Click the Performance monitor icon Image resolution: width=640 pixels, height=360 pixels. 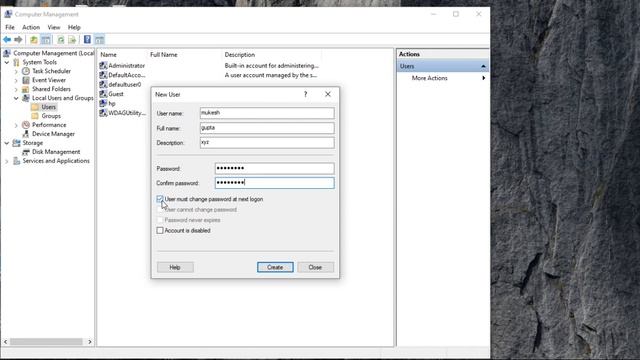pyautogui.click(x=26, y=125)
